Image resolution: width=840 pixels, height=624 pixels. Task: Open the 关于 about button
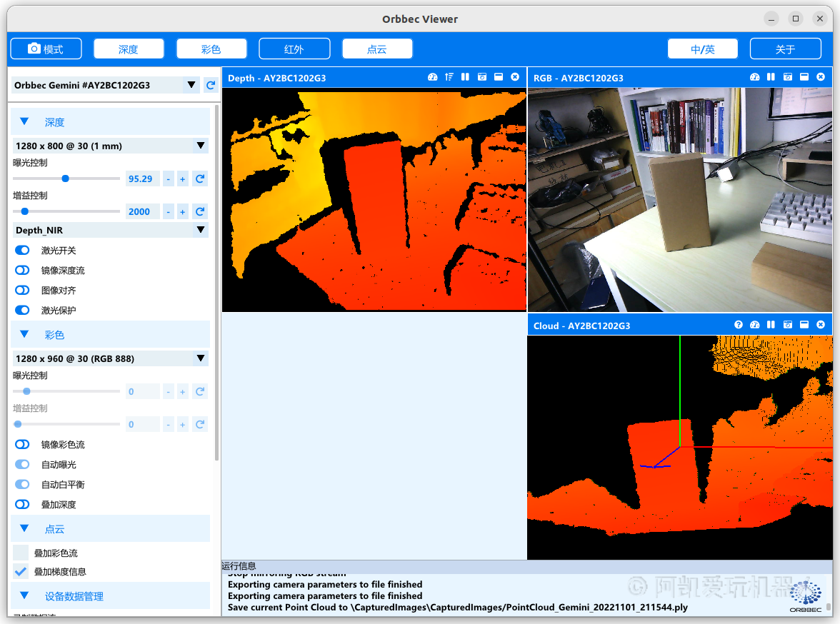786,49
